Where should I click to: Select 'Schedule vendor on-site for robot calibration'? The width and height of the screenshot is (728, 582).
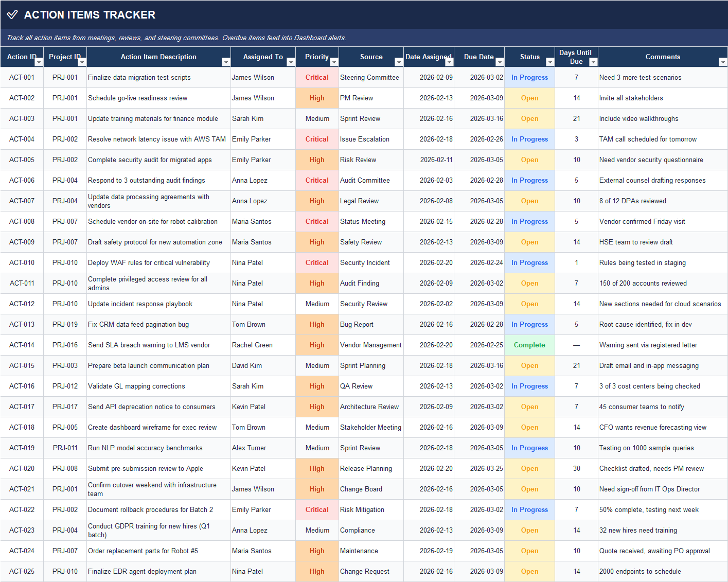(x=158, y=222)
